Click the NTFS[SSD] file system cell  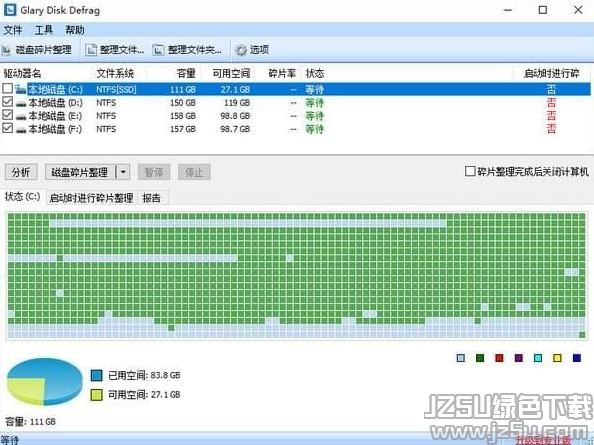pyautogui.click(x=116, y=89)
